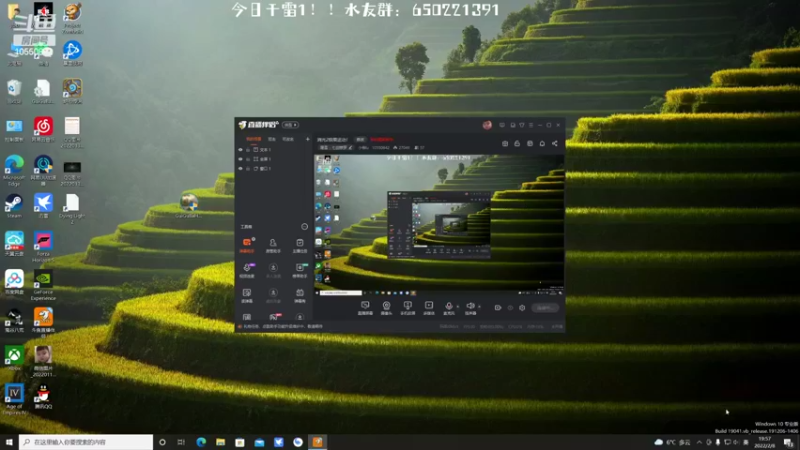Open Forza Horizon desktop shortcut

(x=43, y=247)
